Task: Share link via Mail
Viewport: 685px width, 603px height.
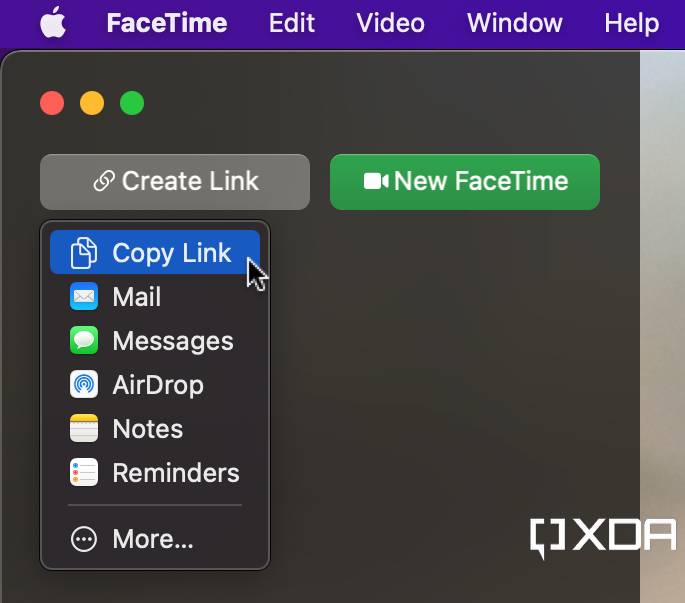Action: coord(155,297)
